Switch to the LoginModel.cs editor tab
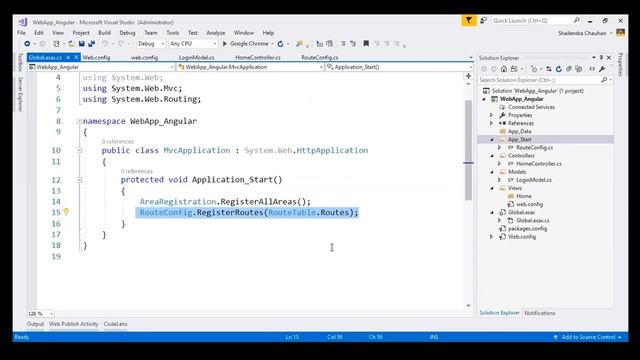This screenshot has height=360, width=640. [x=196, y=58]
